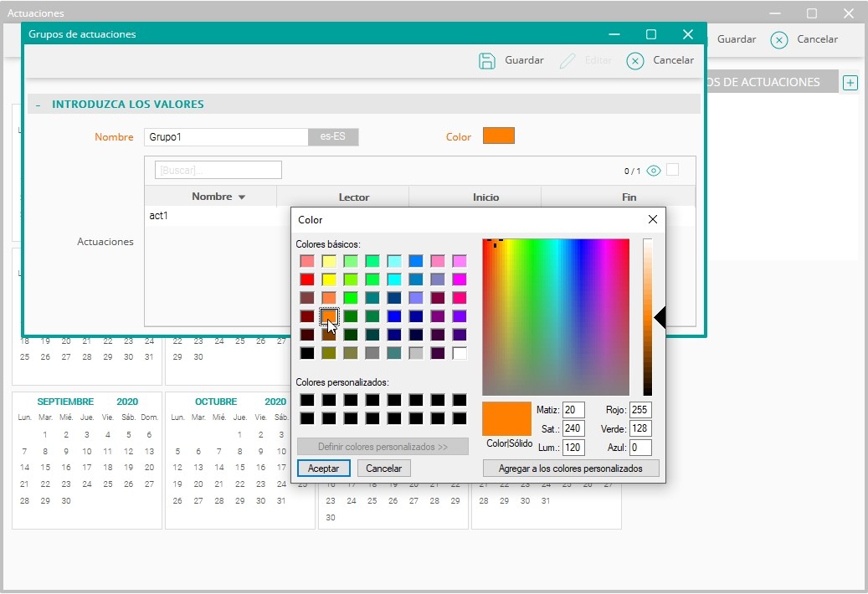Viewport: 868px width, 594px height.
Task: Click the Lum. value field
Action: pos(573,448)
